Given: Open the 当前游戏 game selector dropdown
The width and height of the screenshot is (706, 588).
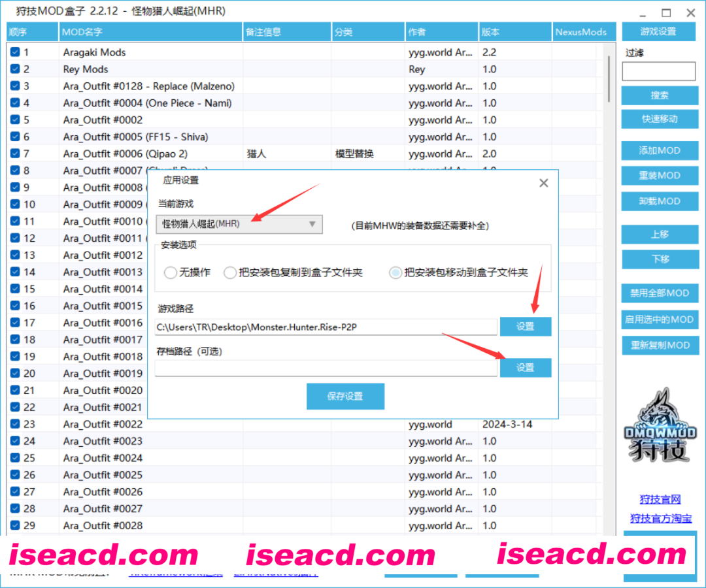Looking at the screenshot, I should [312, 224].
